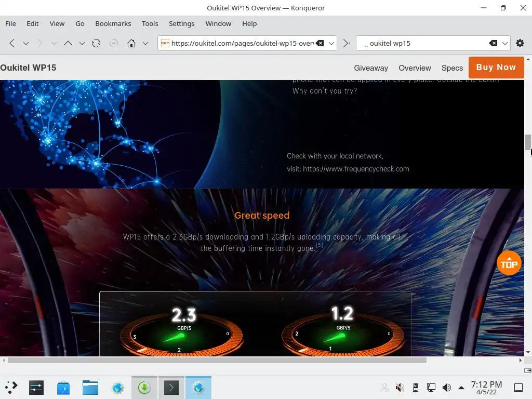
Task: Click the horizontal scrollbar left arrow
Action: 4,361
